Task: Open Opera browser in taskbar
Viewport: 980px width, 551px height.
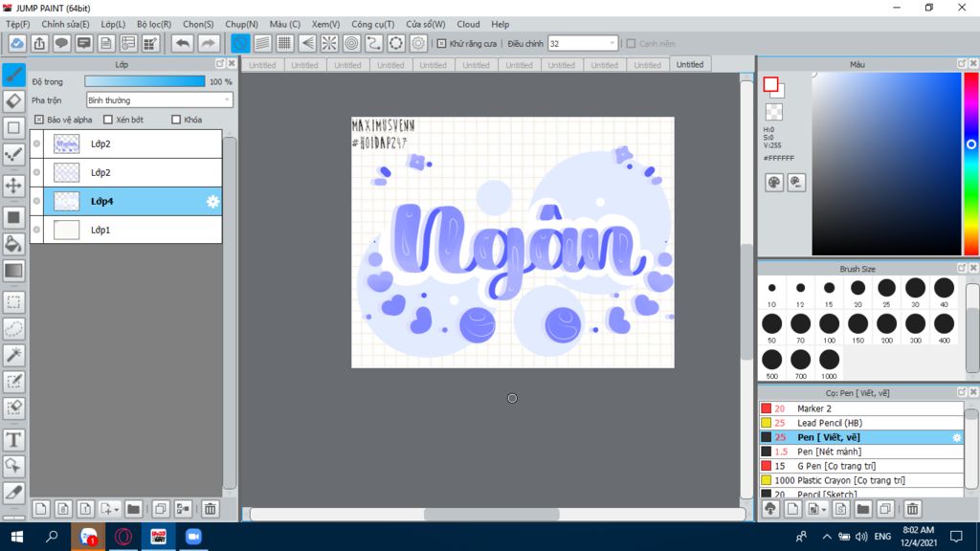Action: point(123,537)
